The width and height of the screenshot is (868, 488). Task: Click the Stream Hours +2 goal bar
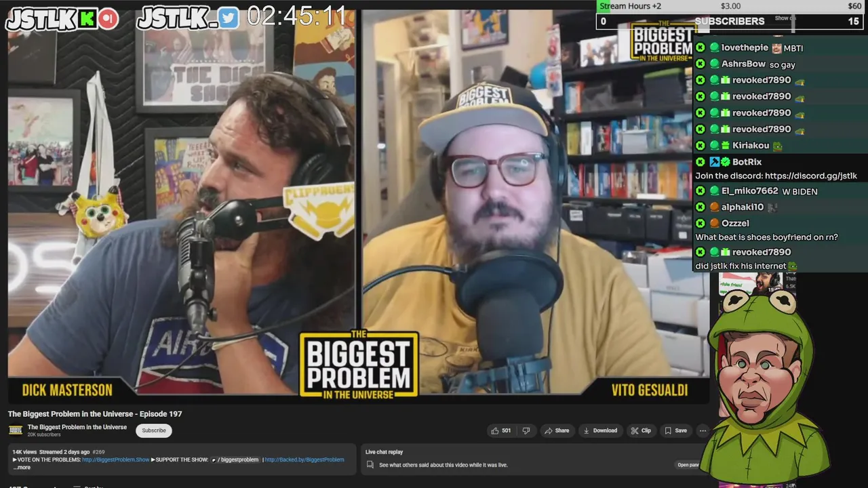click(730, 6)
